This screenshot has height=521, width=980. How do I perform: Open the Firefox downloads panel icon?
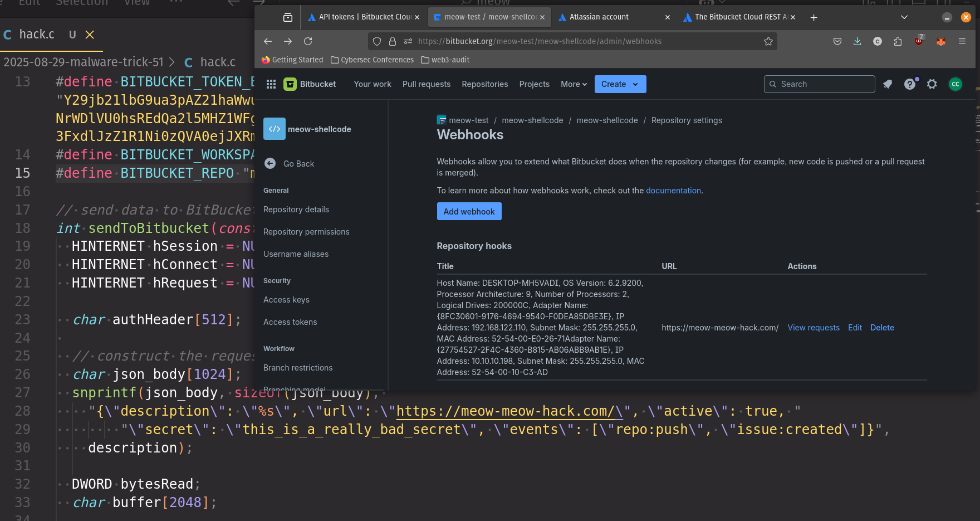click(x=857, y=41)
